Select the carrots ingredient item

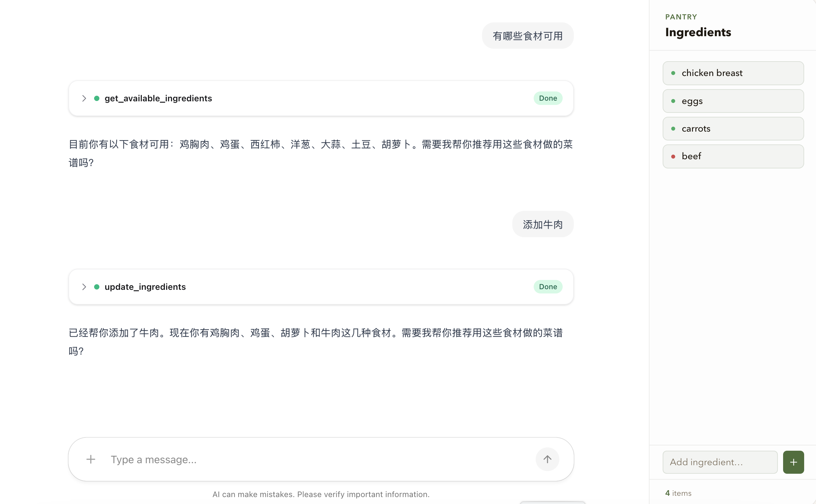coord(733,129)
